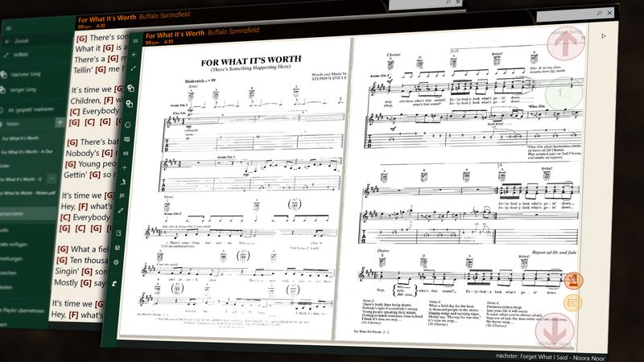Click 'Transponieren' highlighted menu entry
Screen dimensions: 644x362
pos(28,213)
